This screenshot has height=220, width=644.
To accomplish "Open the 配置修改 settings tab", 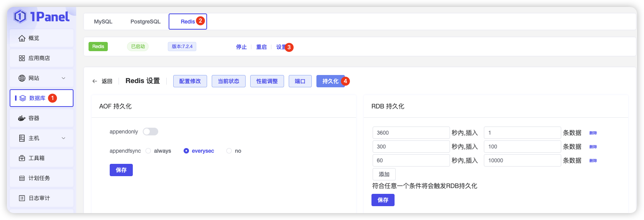I will click(x=190, y=81).
